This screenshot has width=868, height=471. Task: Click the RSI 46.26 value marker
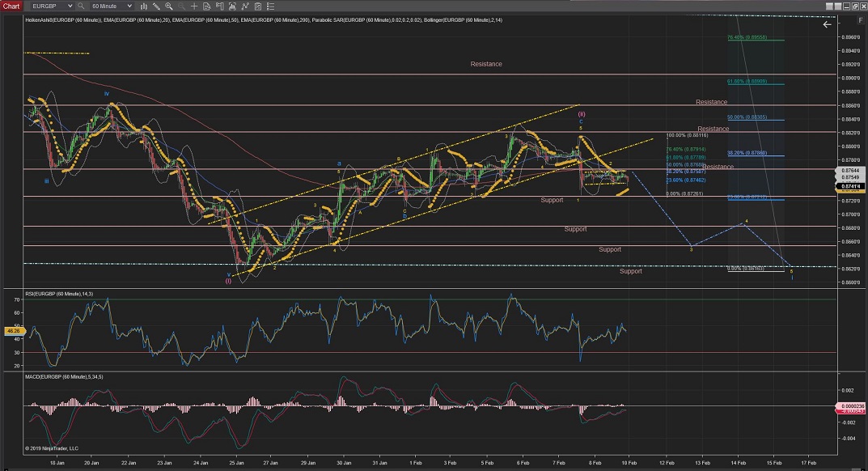pos(12,331)
